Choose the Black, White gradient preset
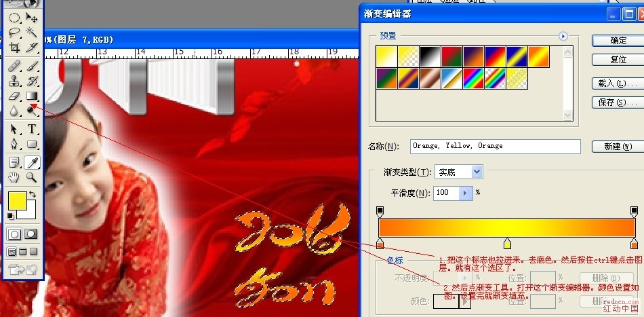The height and width of the screenshot is (317, 644). pyautogui.click(x=430, y=57)
